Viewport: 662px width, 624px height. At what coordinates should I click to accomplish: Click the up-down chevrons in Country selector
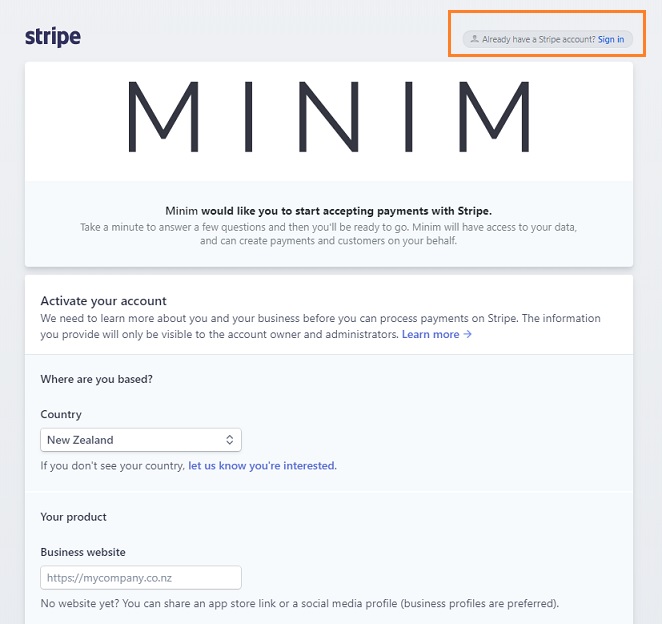(229, 440)
